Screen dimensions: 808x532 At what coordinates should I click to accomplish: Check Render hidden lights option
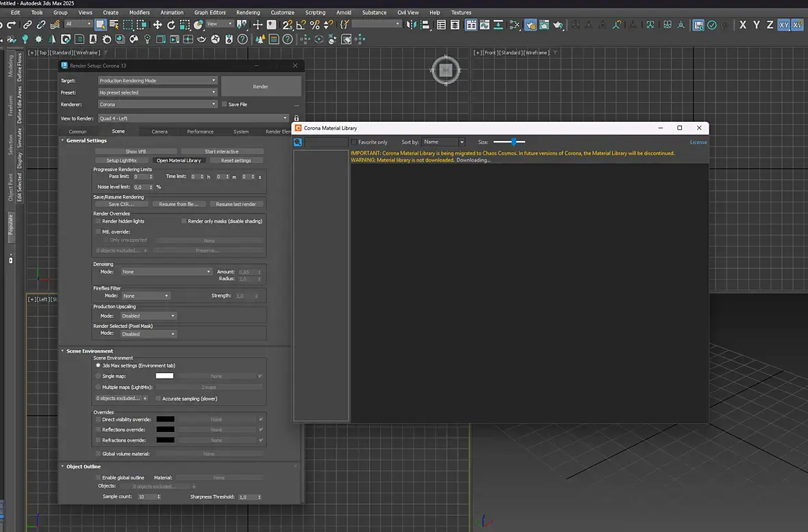point(98,221)
